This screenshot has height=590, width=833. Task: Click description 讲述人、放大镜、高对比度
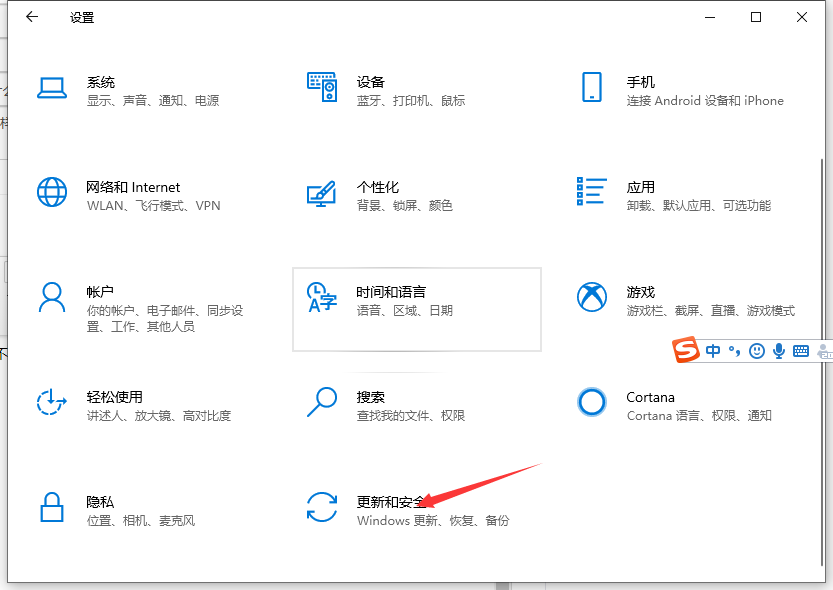159,415
